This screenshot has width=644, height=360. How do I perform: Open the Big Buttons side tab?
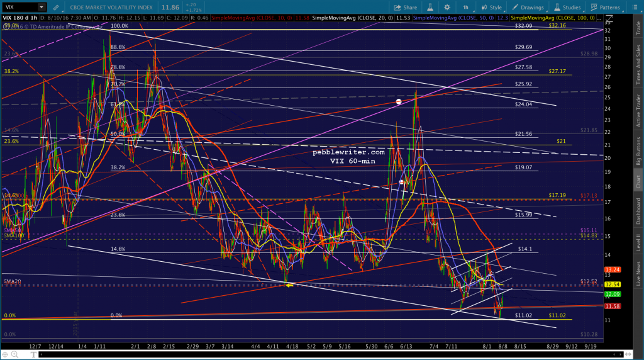tap(638, 151)
